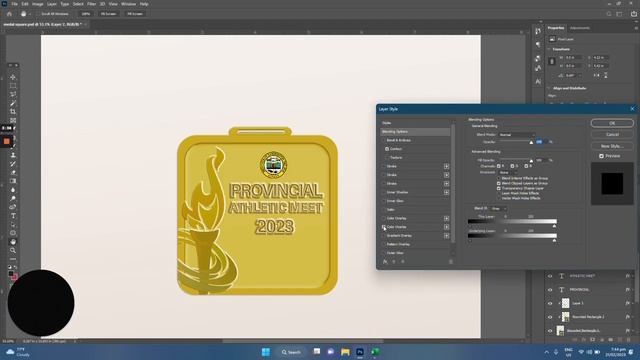Click Cancel in Layer Style dialog

612,134
